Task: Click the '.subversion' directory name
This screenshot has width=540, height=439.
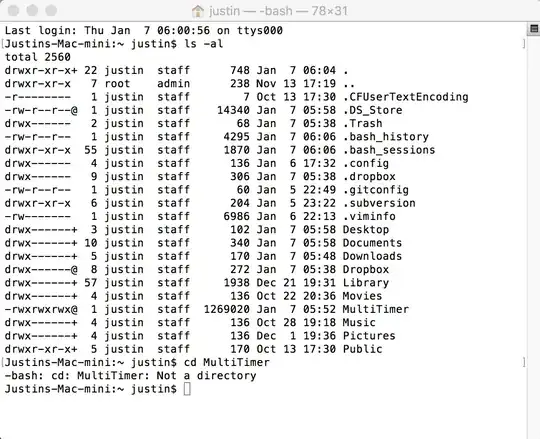Action: point(379,203)
